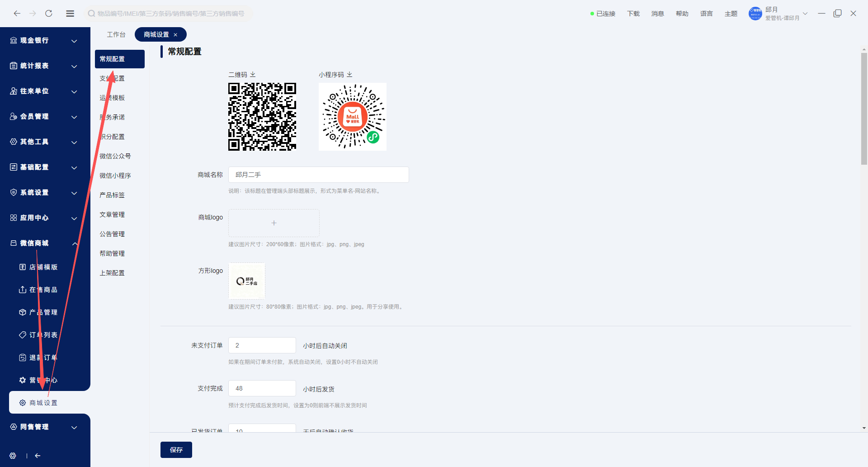Open the user account dropdown arrow
The height and width of the screenshot is (467, 868).
(805, 14)
